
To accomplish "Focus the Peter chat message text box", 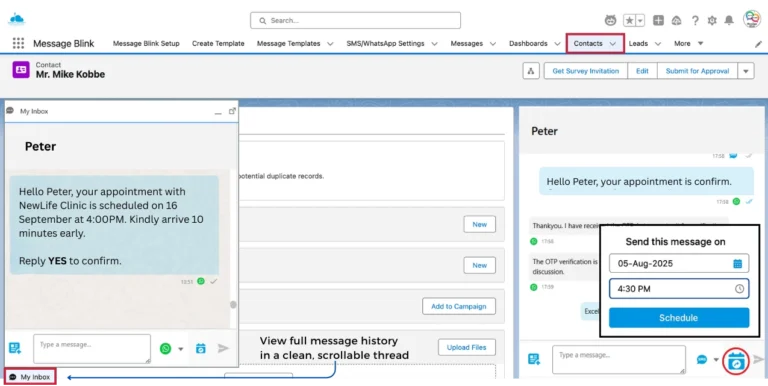I will click(619, 360).
